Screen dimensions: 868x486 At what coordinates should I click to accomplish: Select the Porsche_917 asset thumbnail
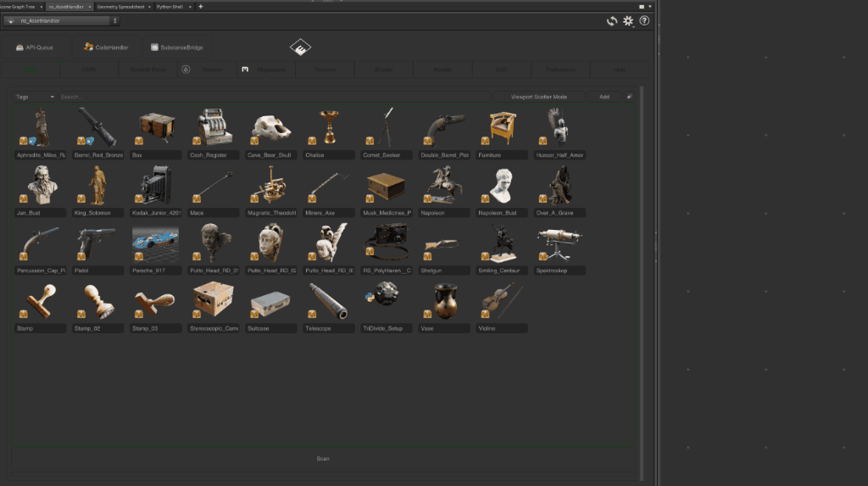[x=155, y=243]
